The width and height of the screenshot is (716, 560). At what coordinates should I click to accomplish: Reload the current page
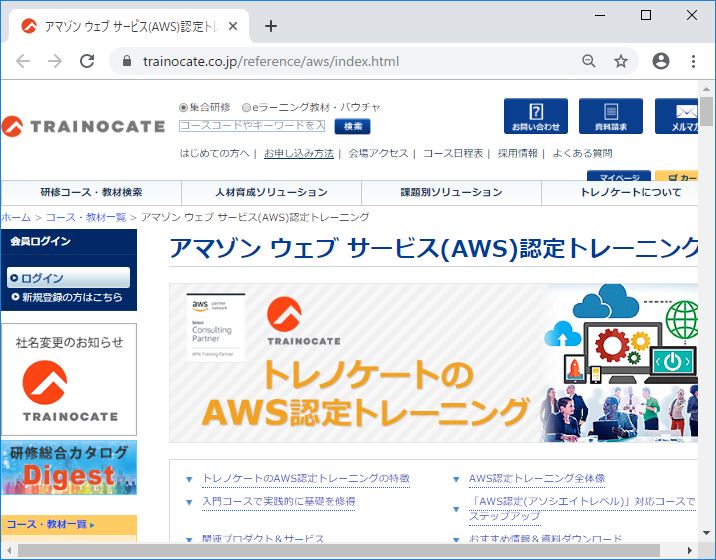tap(87, 61)
